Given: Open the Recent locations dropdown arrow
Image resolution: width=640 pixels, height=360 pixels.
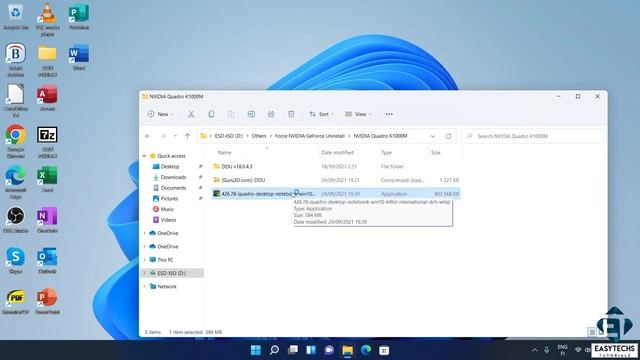Looking at the screenshot, I should point(176,136).
